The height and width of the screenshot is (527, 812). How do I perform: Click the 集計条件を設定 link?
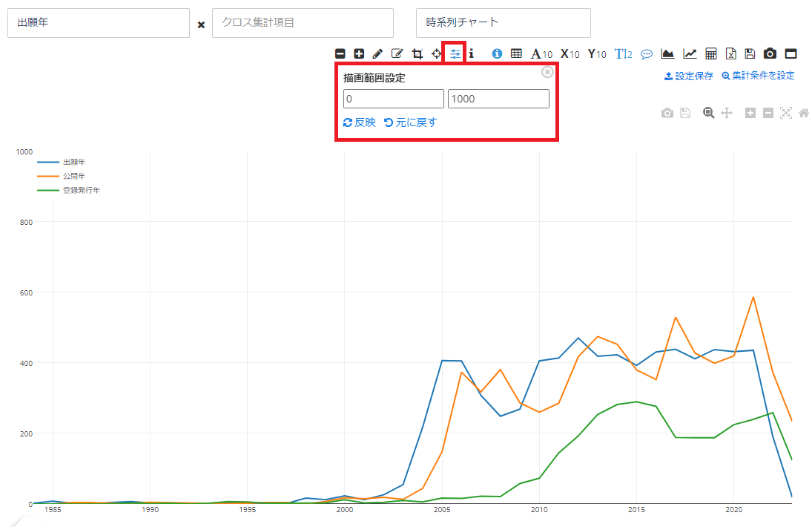(x=758, y=76)
